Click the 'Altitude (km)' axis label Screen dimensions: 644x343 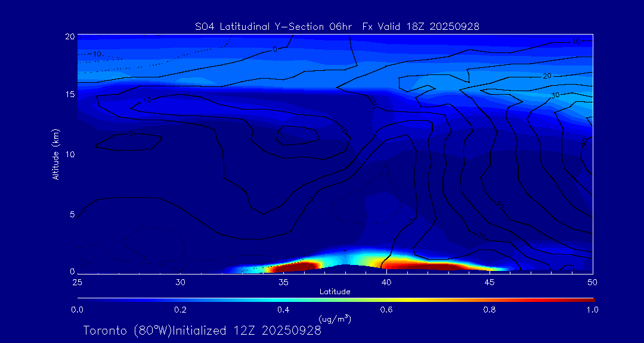[55, 154]
